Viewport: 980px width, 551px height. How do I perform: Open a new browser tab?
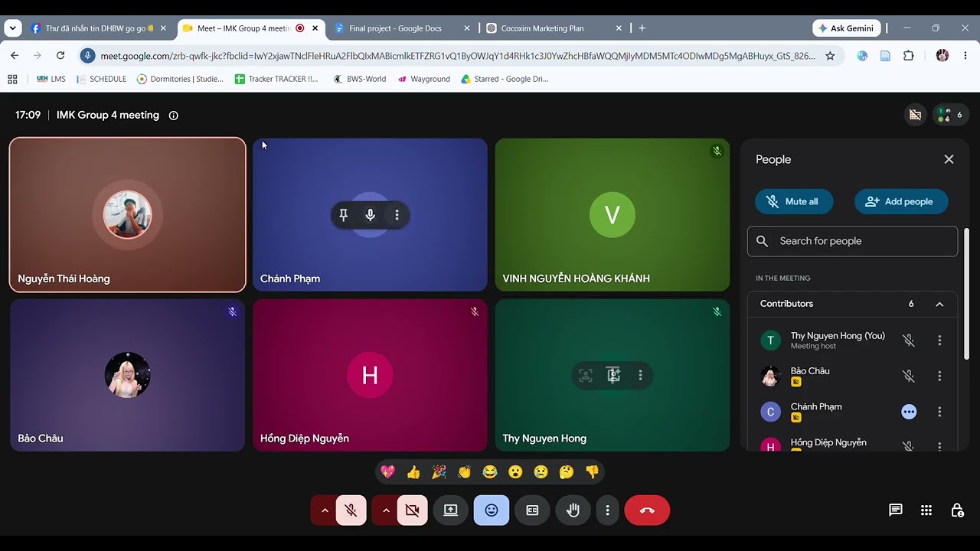coord(642,28)
